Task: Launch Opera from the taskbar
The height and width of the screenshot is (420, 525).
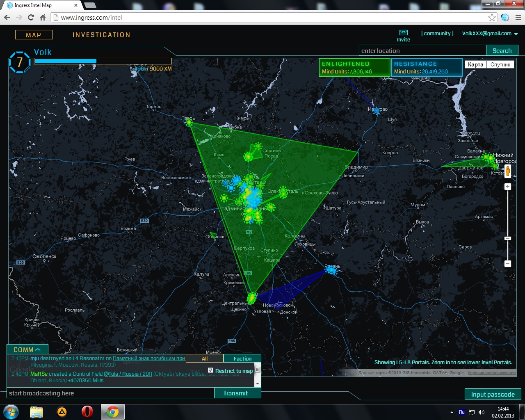Action: coord(87,412)
